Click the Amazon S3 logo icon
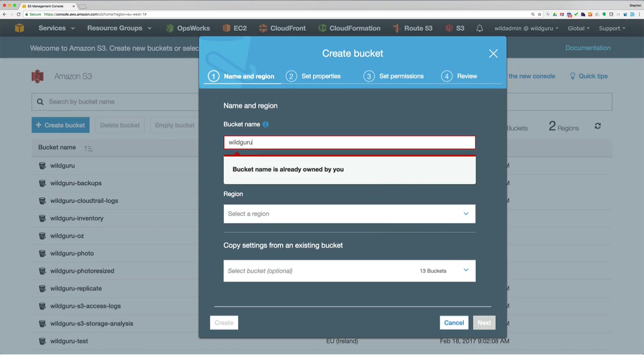Viewport: 644px width, 362px height. click(38, 76)
